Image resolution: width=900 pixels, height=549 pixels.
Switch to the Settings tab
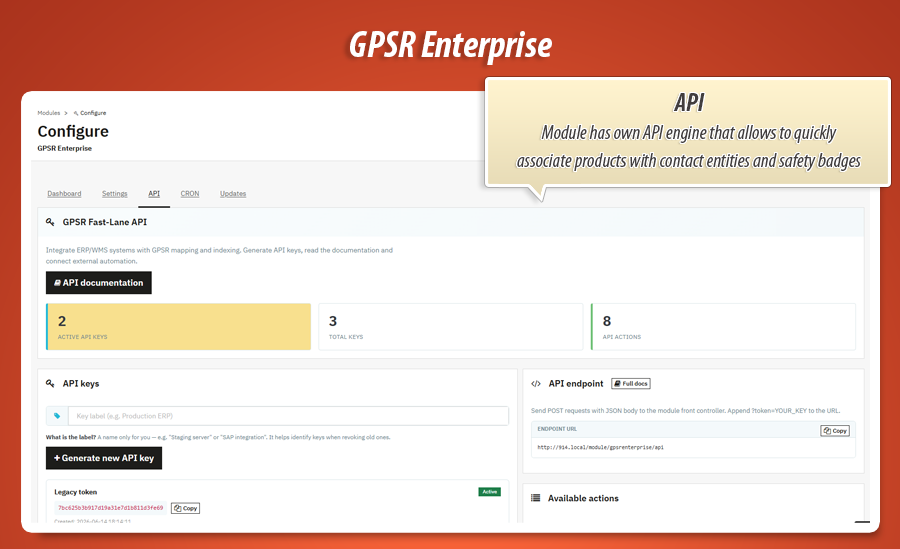click(115, 194)
